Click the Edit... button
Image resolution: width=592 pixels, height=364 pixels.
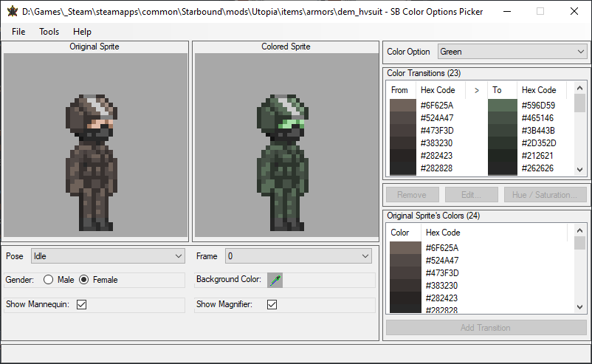pyautogui.click(x=471, y=195)
